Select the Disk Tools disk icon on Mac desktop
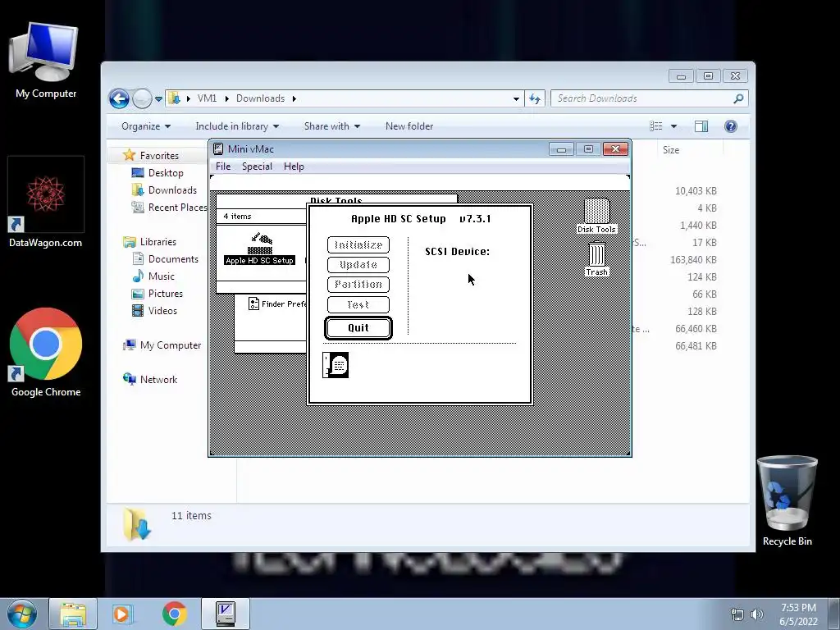 click(596, 216)
